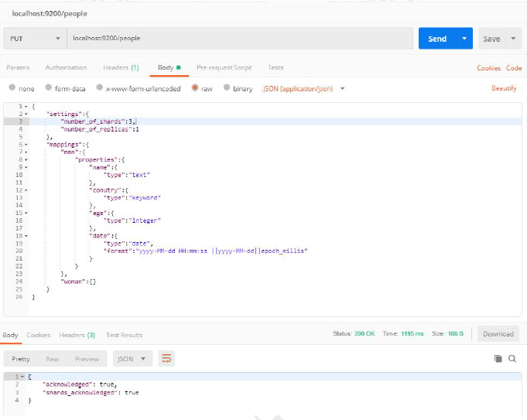Click the wrap lines icon in response toolbar
The height and width of the screenshot is (420, 527).
coord(166,359)
